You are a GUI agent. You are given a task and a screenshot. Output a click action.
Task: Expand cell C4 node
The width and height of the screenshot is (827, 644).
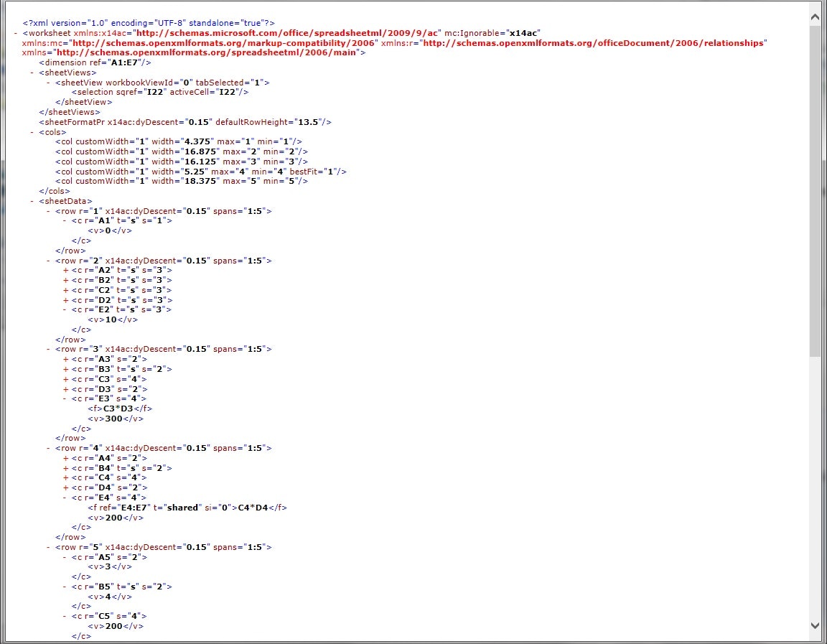pos(65,478)
